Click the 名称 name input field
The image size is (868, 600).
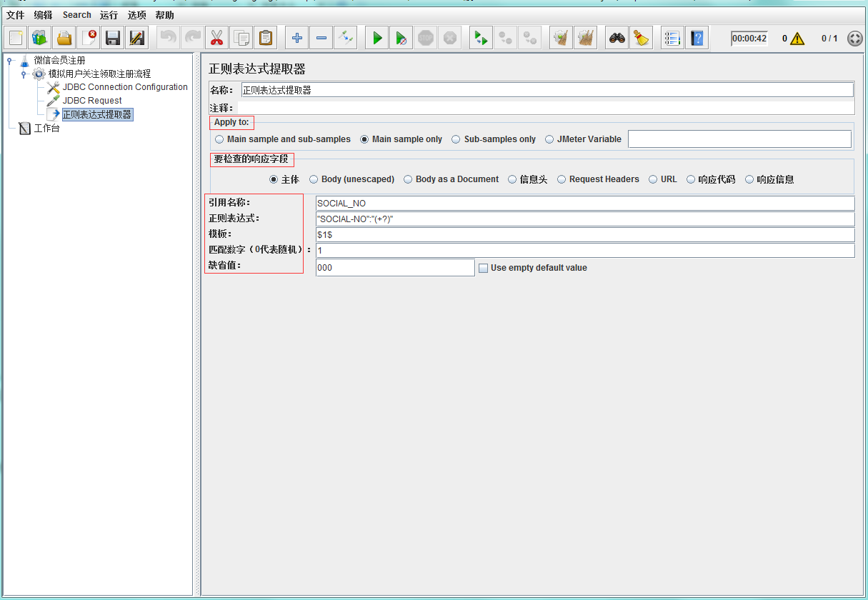coord(547,90)
